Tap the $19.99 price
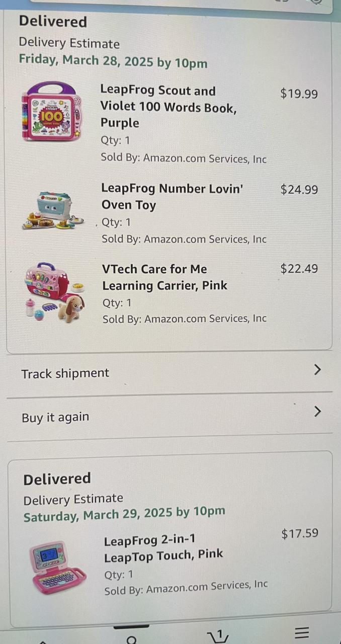The image size is (341, 644). (x=299, y=94)
